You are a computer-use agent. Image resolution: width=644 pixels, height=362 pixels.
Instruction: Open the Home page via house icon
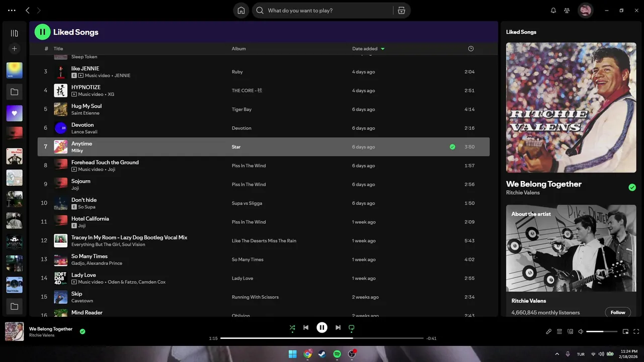click(x=241, y=11)
